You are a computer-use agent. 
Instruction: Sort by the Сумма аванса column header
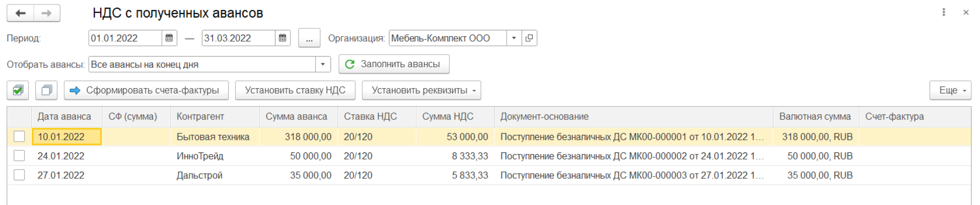click(x=296, y=117)
